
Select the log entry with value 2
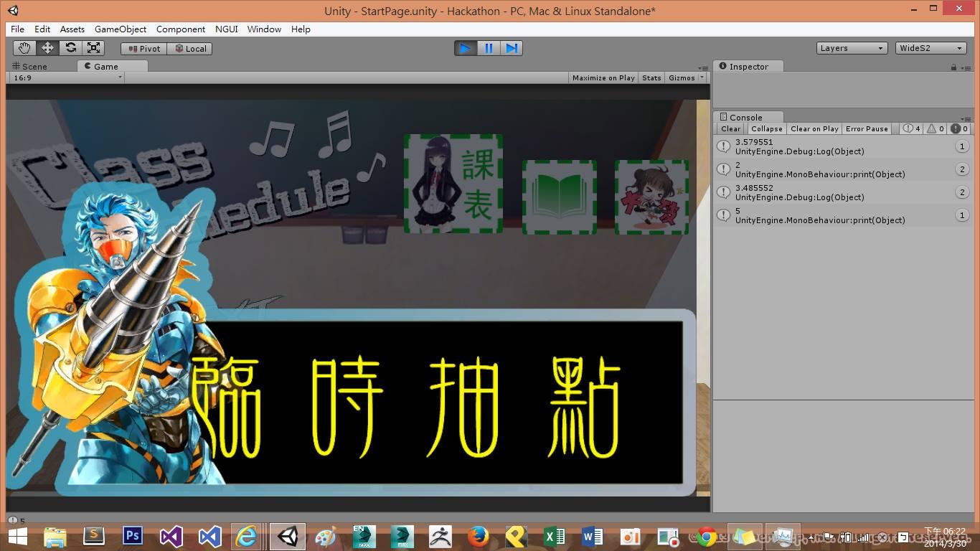[843, 169]
